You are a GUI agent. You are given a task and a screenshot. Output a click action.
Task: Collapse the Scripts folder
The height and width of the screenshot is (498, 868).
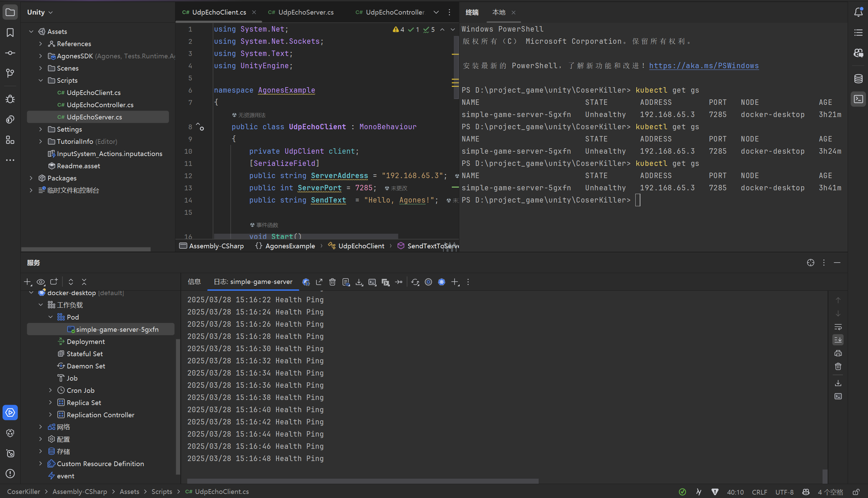41,80
